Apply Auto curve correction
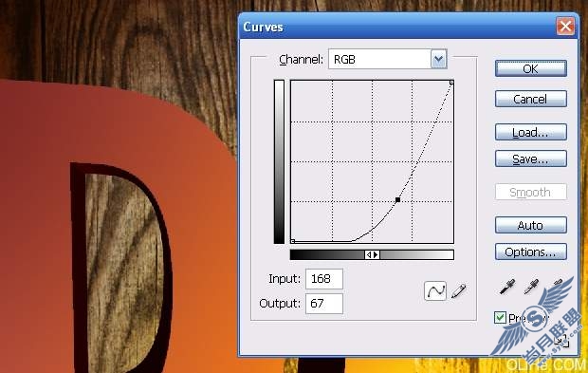 (x=531, y=226)
